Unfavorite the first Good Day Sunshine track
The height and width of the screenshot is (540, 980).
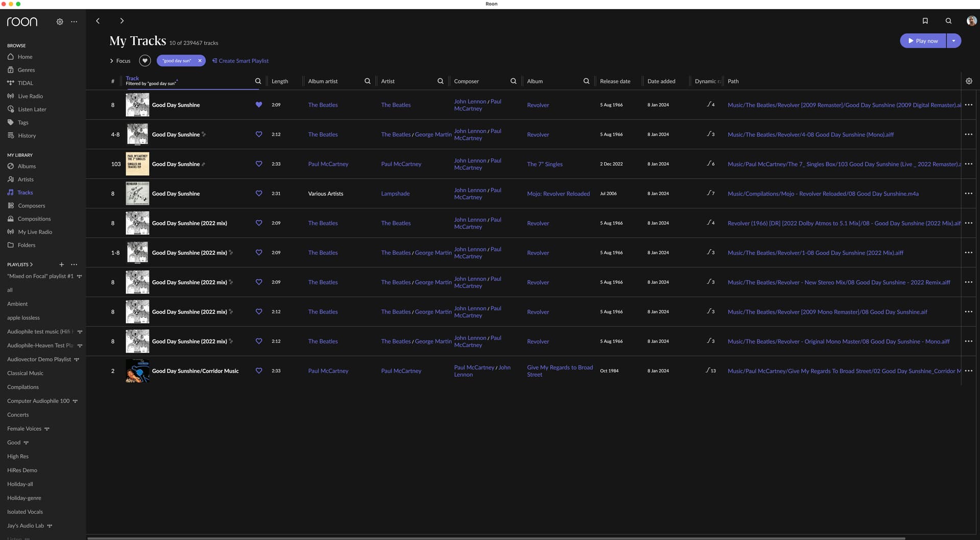(x=259, y=105)
